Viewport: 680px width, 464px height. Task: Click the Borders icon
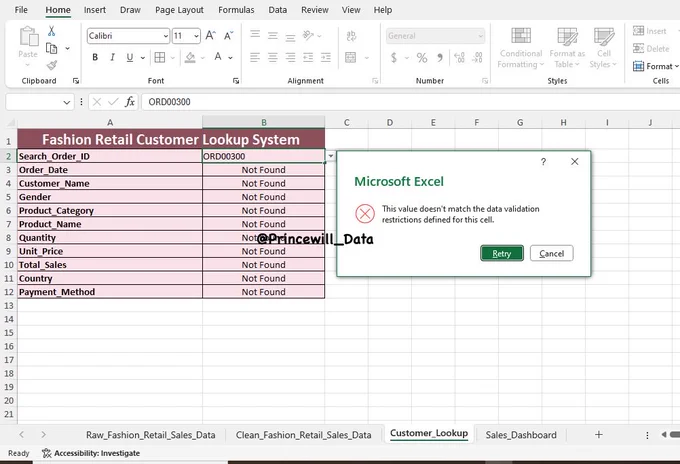coord(160,57)
